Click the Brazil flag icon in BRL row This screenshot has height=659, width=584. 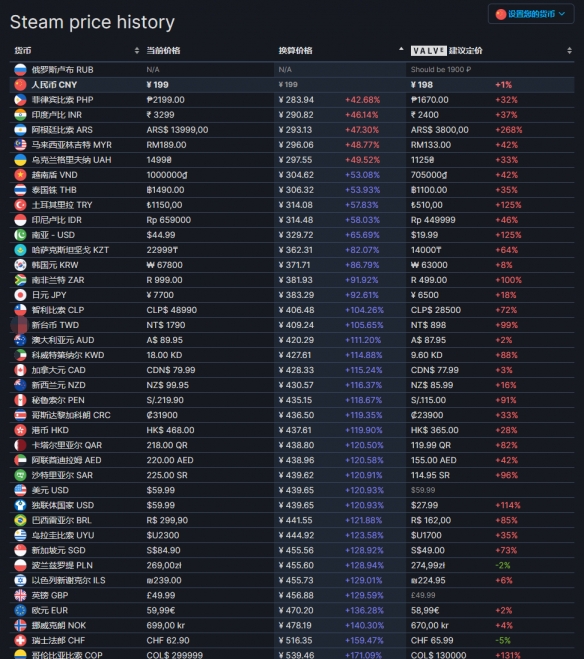(x=20, y=520)
